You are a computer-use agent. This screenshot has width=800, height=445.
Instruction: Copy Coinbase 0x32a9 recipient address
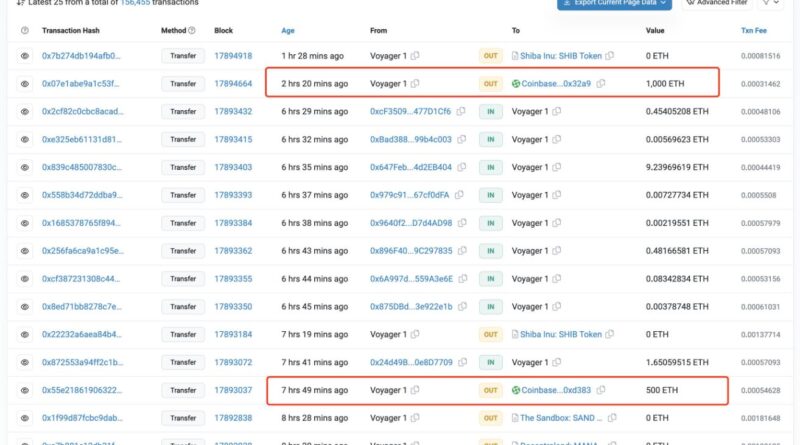(x=600, y=84)
